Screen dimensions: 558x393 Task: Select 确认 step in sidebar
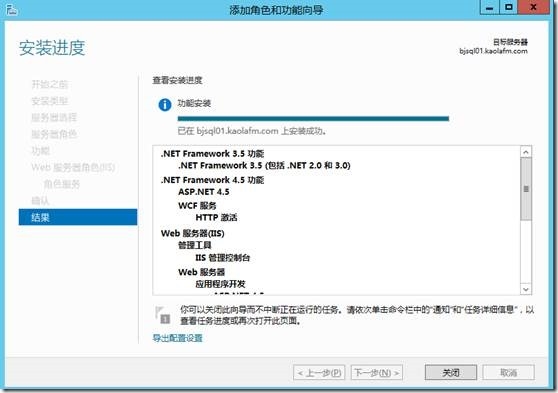click(40, 201)
